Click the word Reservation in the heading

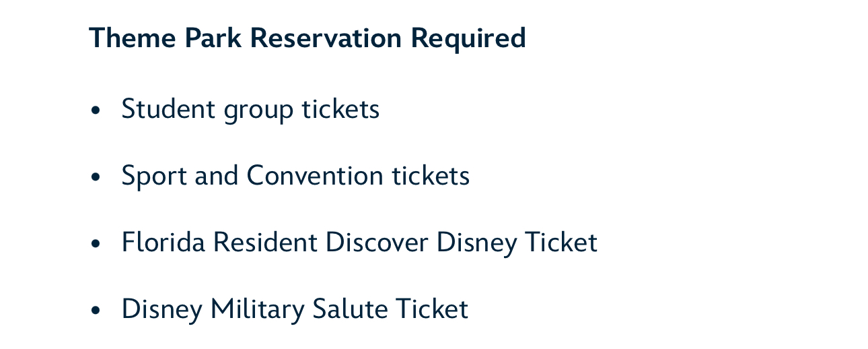326,38
